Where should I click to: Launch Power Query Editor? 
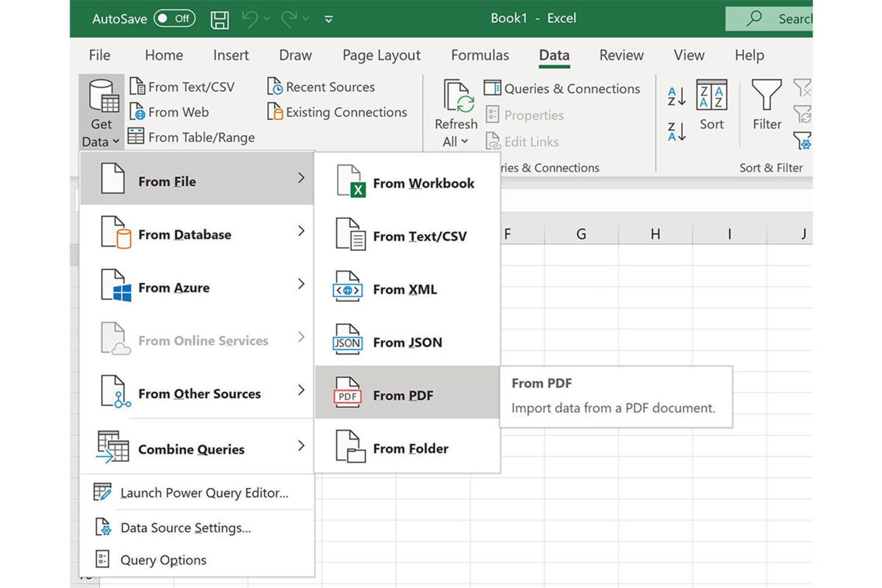click(x=197, y=492)
